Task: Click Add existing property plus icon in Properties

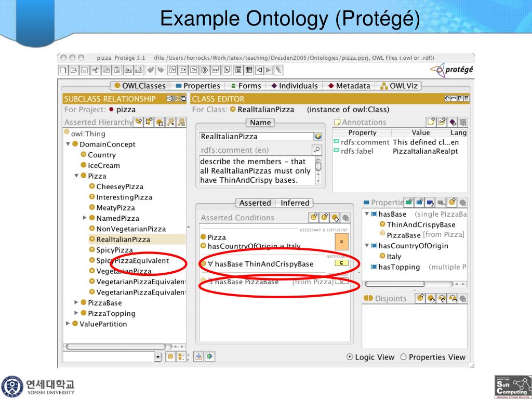Action: tap(430, 202)
